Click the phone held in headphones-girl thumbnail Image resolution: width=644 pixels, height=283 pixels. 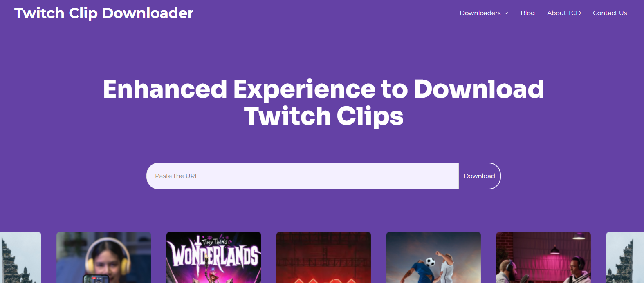tap(96, 279)
